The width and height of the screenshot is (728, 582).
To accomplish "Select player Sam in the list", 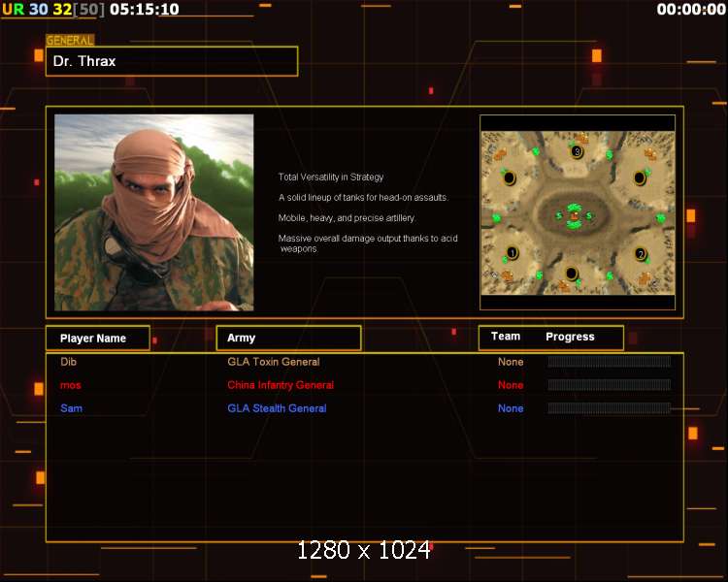I will tap(72, 408).
